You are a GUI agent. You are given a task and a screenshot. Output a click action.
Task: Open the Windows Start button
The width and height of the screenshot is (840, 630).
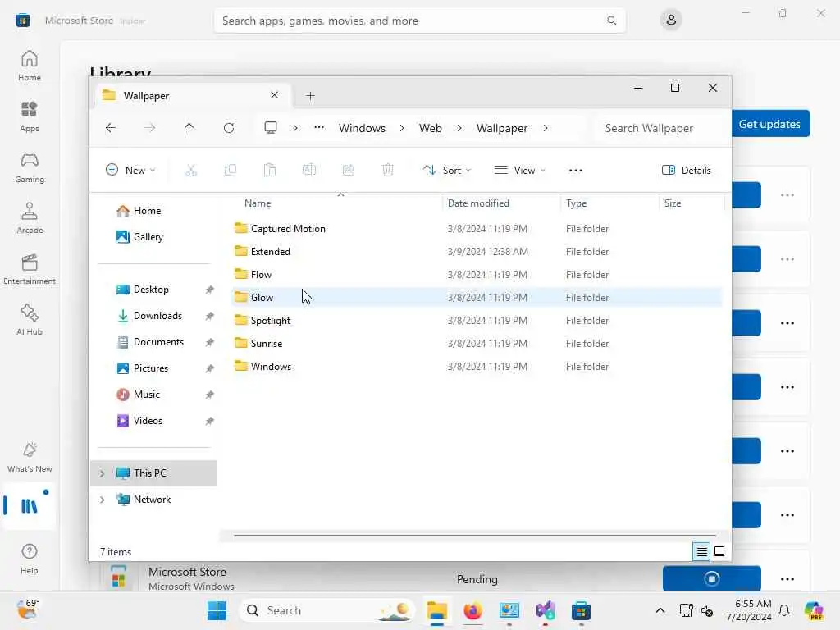pyautogui.click(x=217, y=610)
